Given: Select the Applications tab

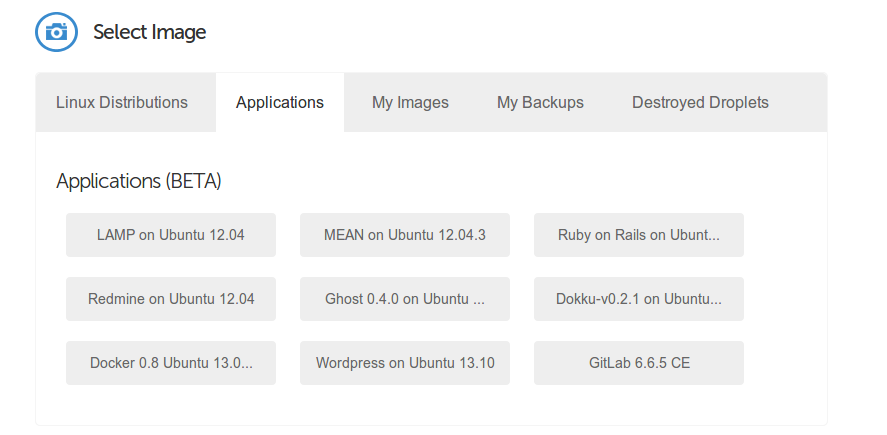Looking at the screenshot, I should point(280,102).
